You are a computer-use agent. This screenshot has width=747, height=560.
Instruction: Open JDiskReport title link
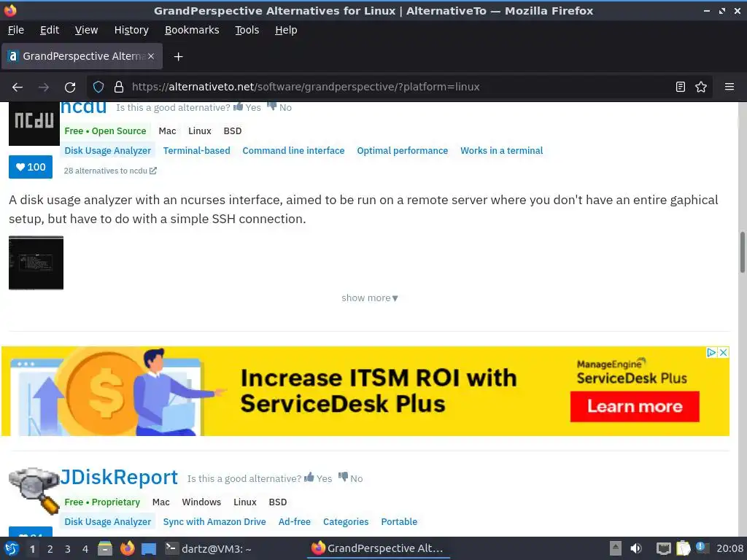pos(119,477)
